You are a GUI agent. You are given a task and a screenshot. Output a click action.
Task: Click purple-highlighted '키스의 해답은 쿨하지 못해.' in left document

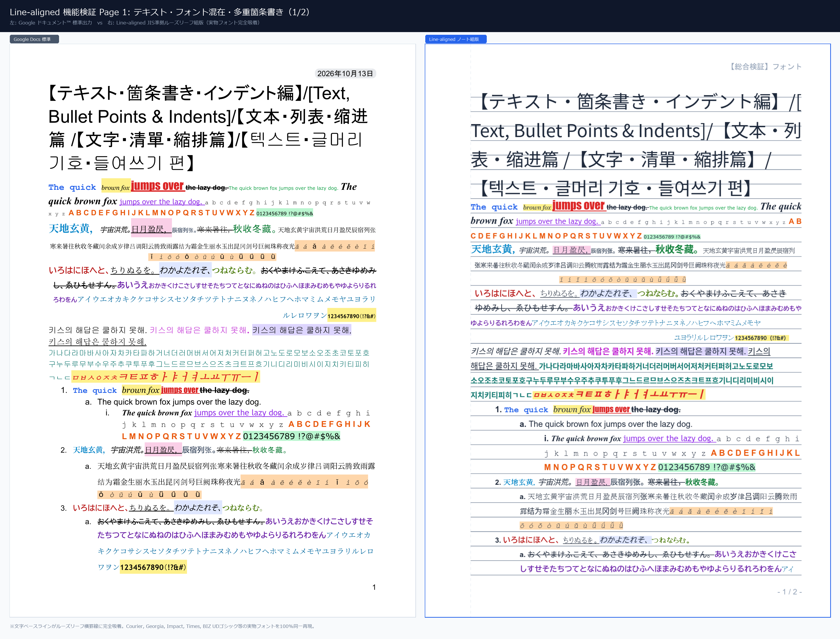[x=302, y=330]
